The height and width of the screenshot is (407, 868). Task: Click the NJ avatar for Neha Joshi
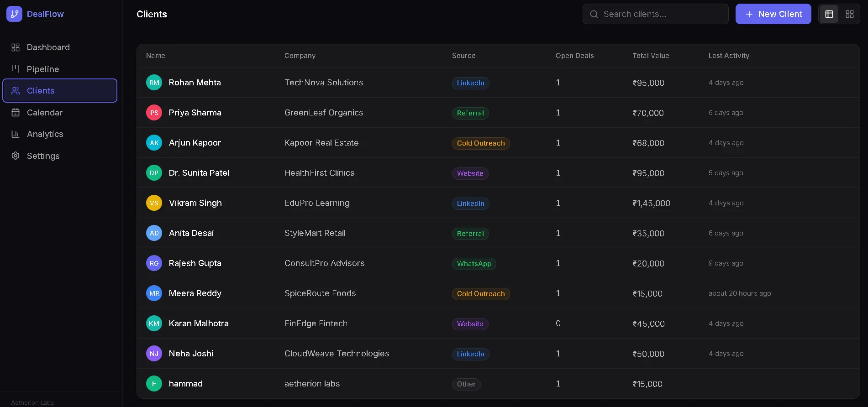[154, 354]
